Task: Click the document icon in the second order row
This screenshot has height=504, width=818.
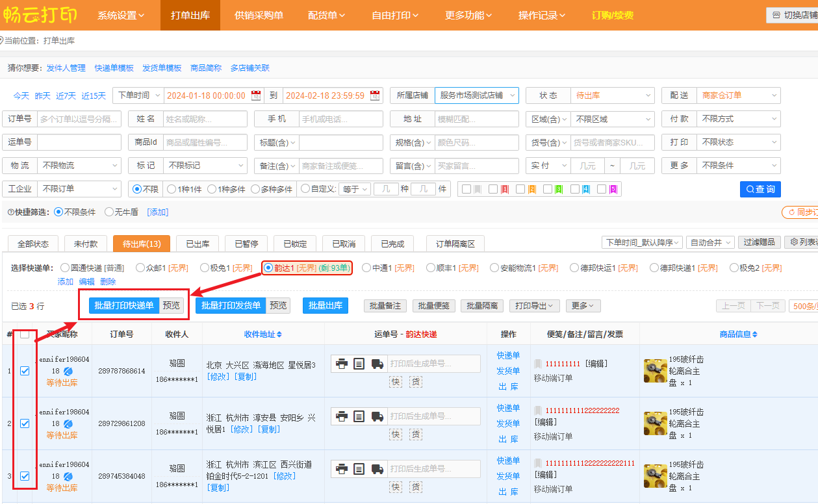Action: tap(359, 416)
